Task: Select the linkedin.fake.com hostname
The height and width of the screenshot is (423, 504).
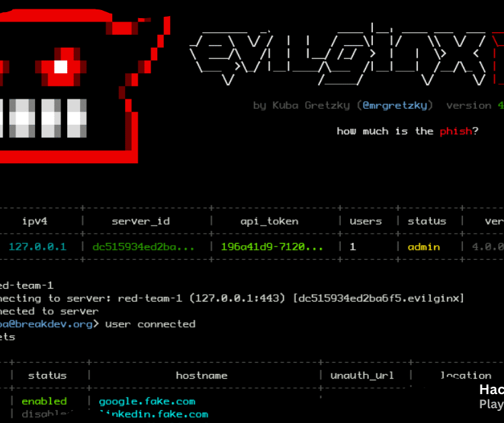Action: (x=153, y=414)
